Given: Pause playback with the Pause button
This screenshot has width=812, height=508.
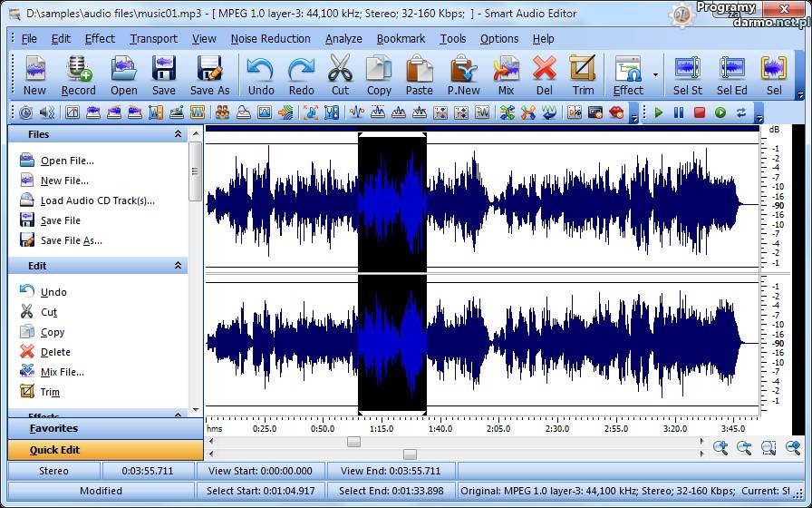Looking at the screenshot, I should coord(679,112).
